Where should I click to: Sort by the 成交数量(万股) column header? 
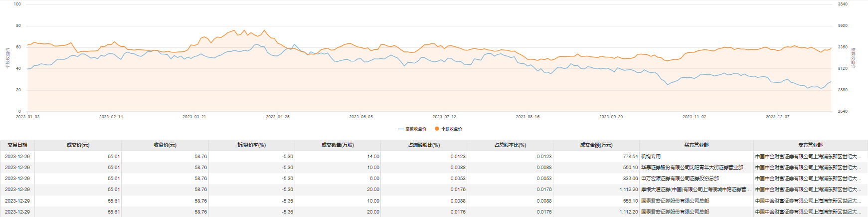(x=338, y=145)
